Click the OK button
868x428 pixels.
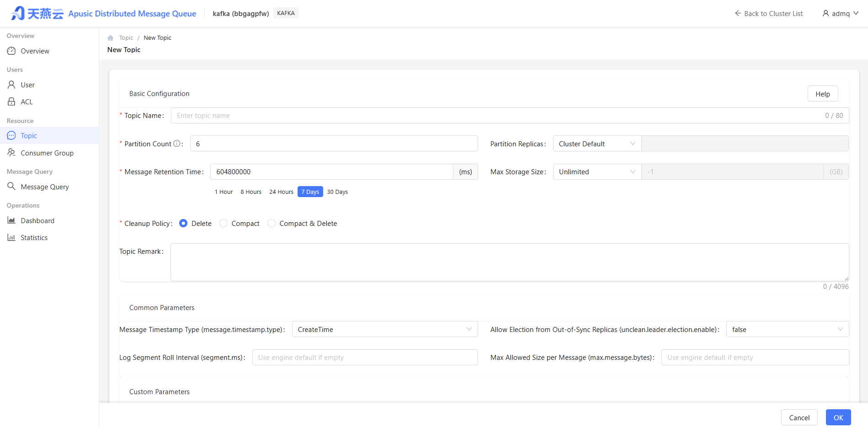[x=838, y=417]
